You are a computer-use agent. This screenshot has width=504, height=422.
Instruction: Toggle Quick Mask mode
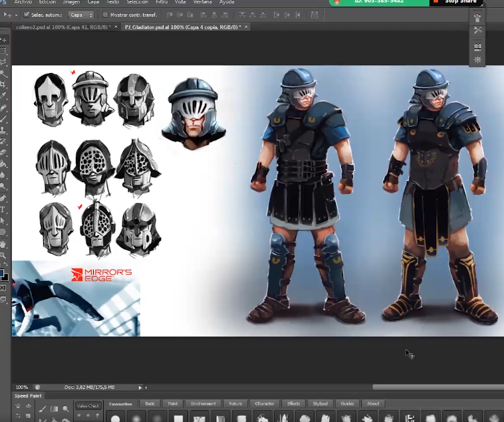(x=3, y=288)
